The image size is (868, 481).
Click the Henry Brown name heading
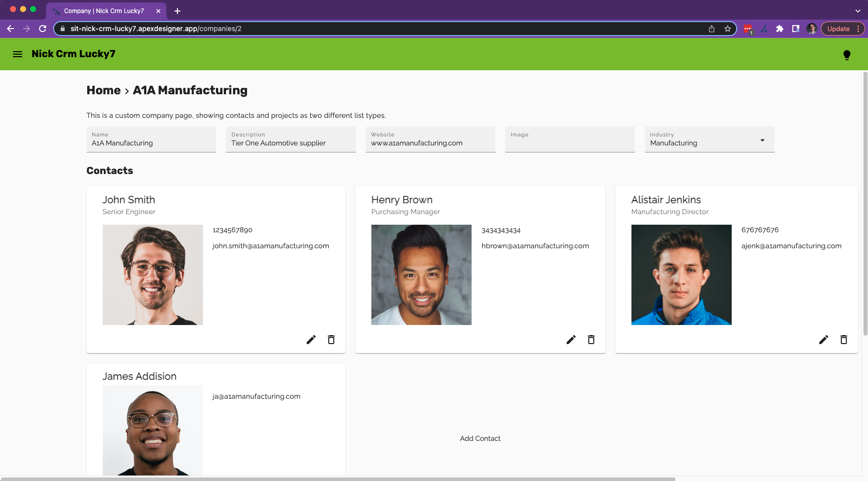(x=402, y=200)
